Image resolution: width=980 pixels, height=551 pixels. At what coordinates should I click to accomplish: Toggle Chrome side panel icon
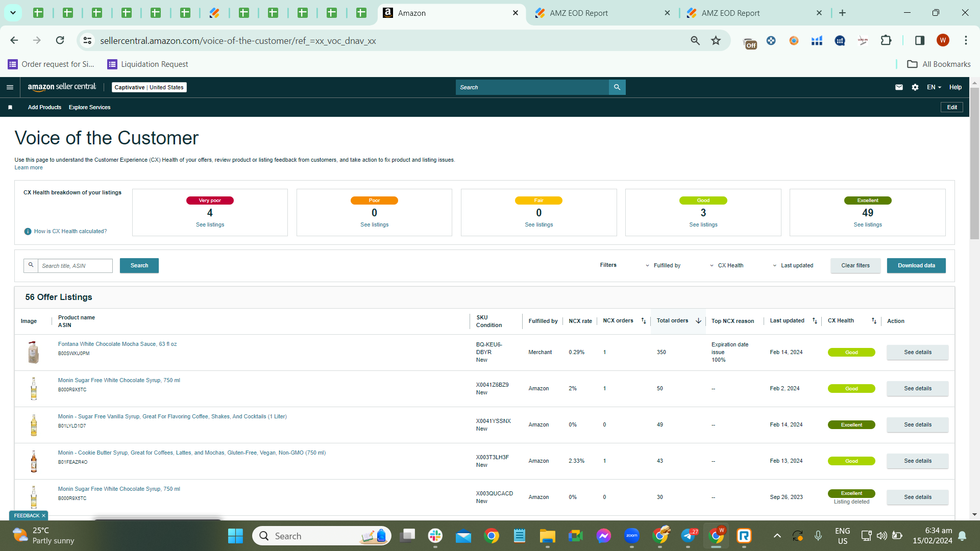pyautogui.click(x=920, y=40)
